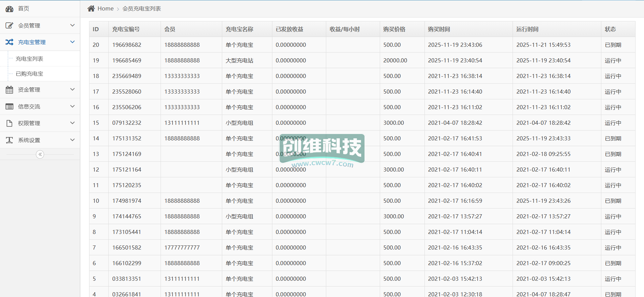Click the shuffle icon for 充电宝管理

pos(9,42)
